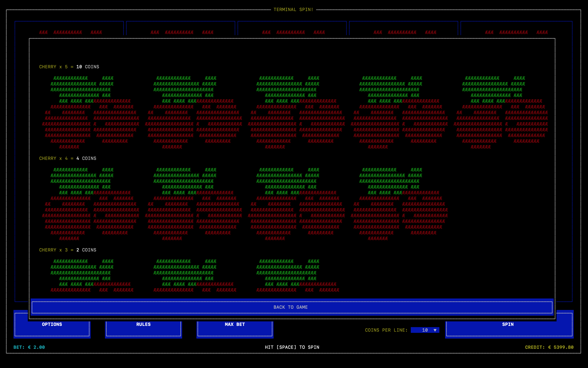Open the OPTIONS menu button
588x368 pixels.
coord(52,324)
